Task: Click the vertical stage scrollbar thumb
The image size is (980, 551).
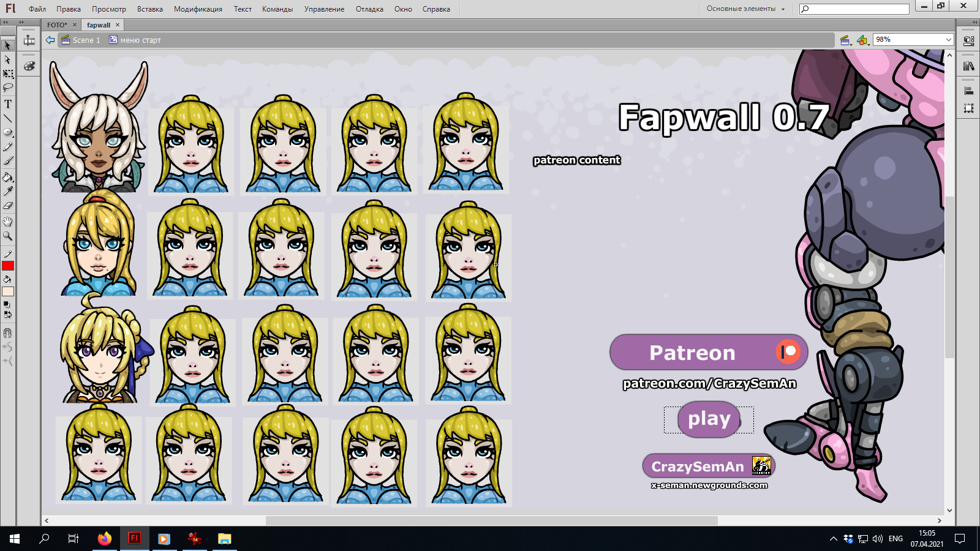Action: tap(949, 277)
